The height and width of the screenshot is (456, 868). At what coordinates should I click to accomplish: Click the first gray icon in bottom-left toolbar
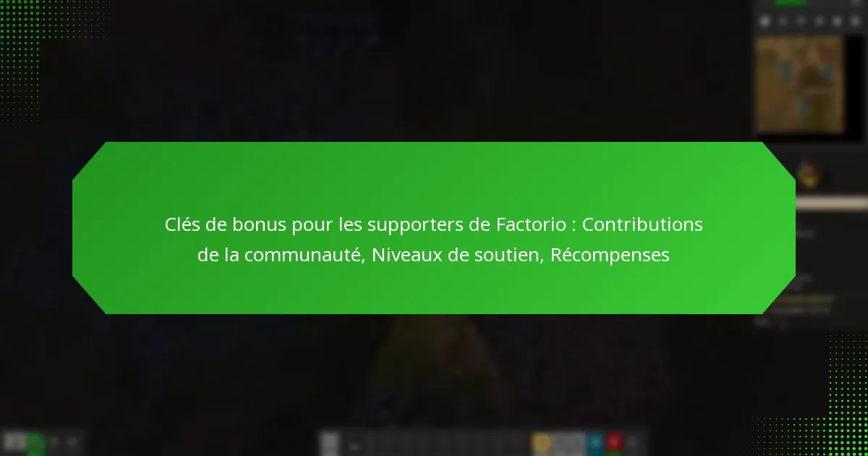coord(14,442)
